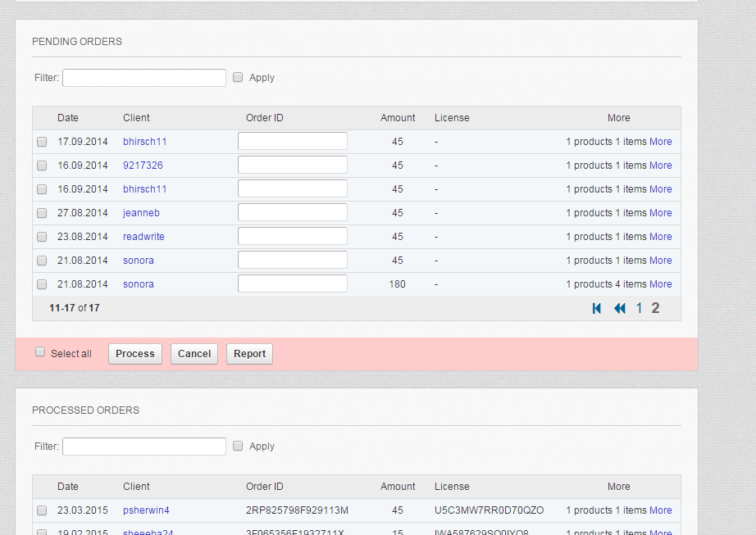Click the pending orders Filter text field
The image size is (756, 535).
144,78
